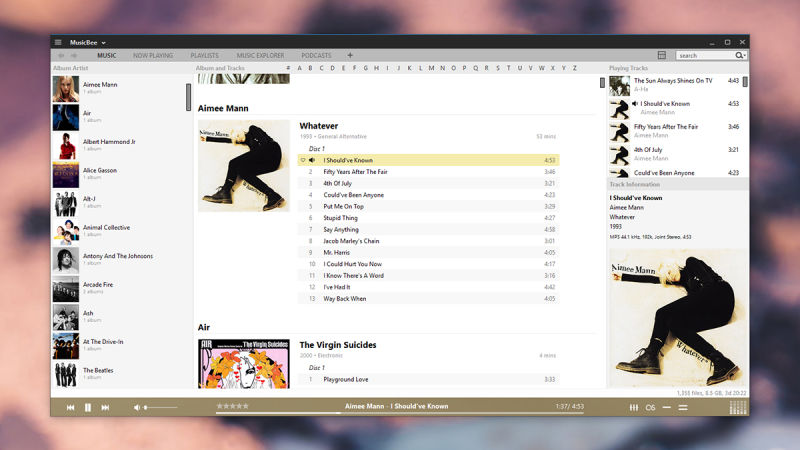Open the Podcasts tab
The image size is (800, 450).
[x=316, y=55]
